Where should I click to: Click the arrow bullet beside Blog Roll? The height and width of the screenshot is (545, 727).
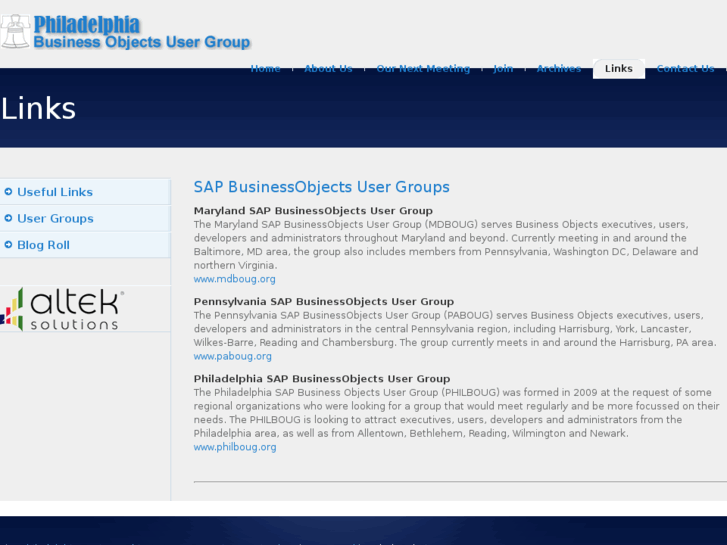click(x=8, y=244)
